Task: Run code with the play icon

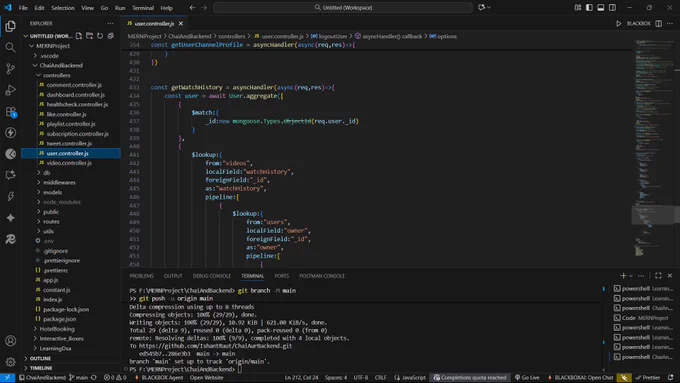Action: point(619,23)
